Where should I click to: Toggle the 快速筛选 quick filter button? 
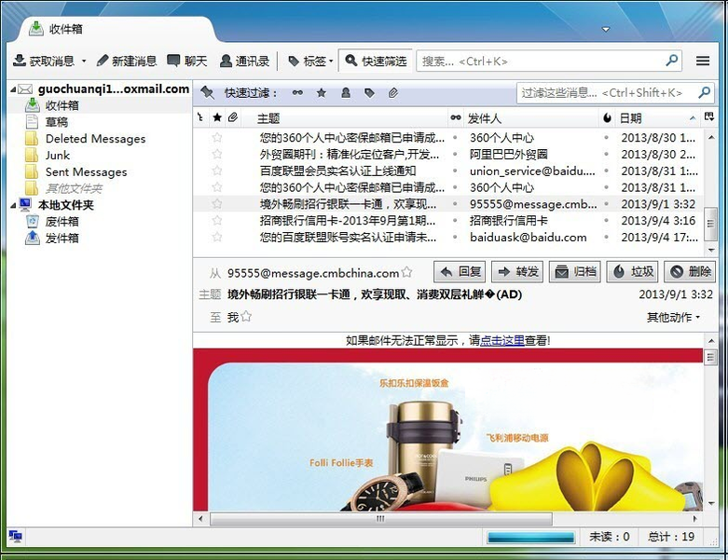(x=376, y=61)
